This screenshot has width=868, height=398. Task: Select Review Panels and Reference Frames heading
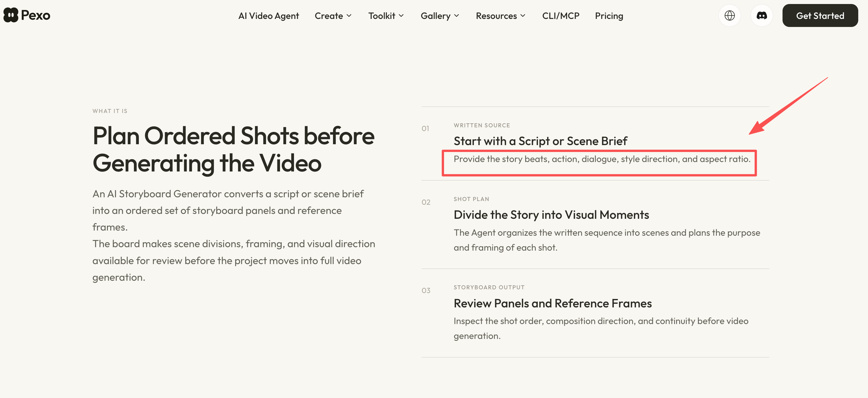[552, 303]
